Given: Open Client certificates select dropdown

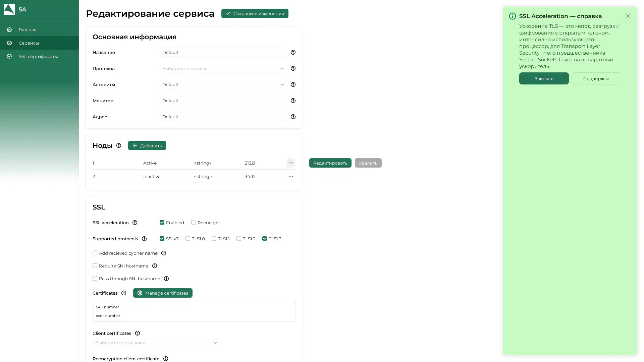Looking at the screenshot, I should pos(156,343).
